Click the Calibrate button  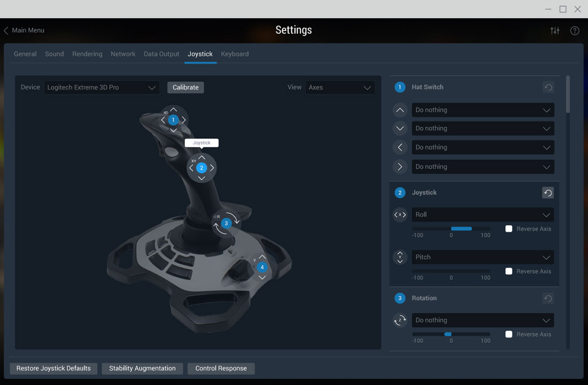point(185,88)
